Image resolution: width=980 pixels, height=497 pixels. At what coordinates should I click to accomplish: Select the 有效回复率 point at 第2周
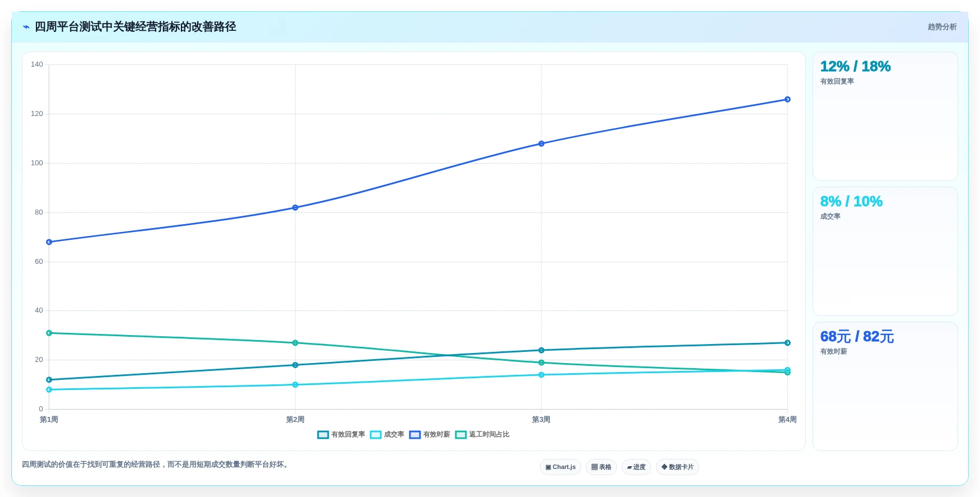pos(295,365)
